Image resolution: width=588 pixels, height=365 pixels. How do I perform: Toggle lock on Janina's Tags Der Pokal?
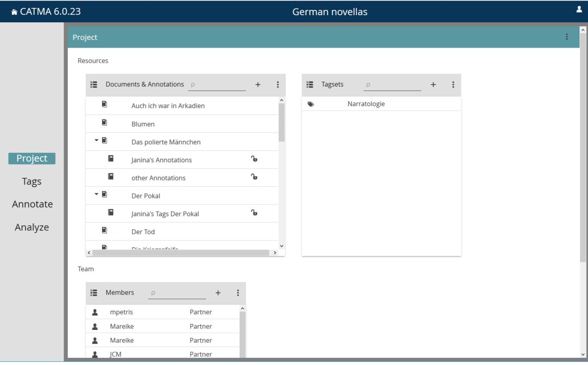(x=254, y=213)
